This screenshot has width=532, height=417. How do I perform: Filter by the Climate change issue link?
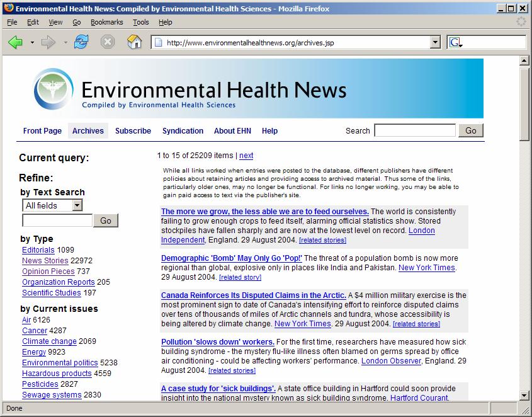click(x=49, y=341)
